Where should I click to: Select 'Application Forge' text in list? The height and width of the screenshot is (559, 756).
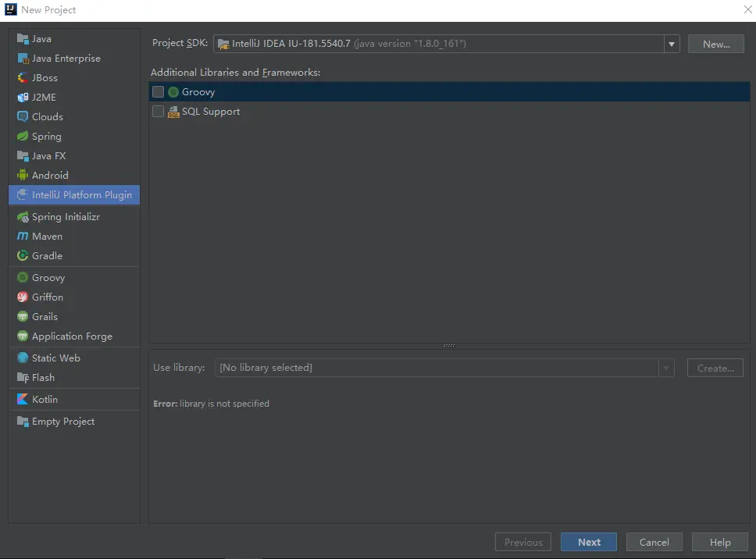tap(72, 336)
